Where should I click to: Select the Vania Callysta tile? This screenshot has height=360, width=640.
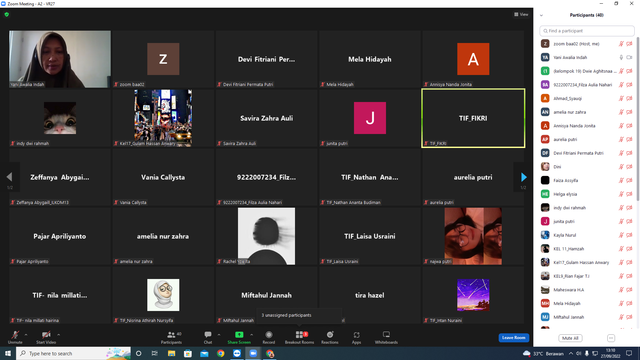point(163,177)
